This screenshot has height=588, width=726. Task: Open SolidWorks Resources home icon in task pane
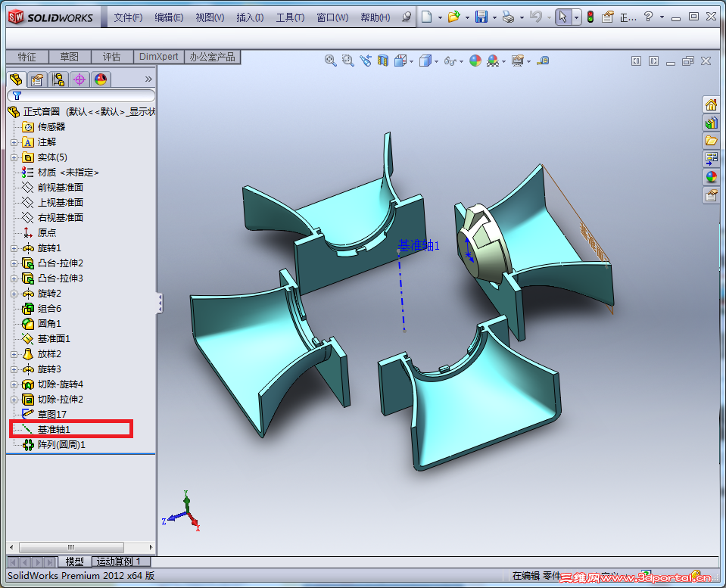tap(711, 104)
